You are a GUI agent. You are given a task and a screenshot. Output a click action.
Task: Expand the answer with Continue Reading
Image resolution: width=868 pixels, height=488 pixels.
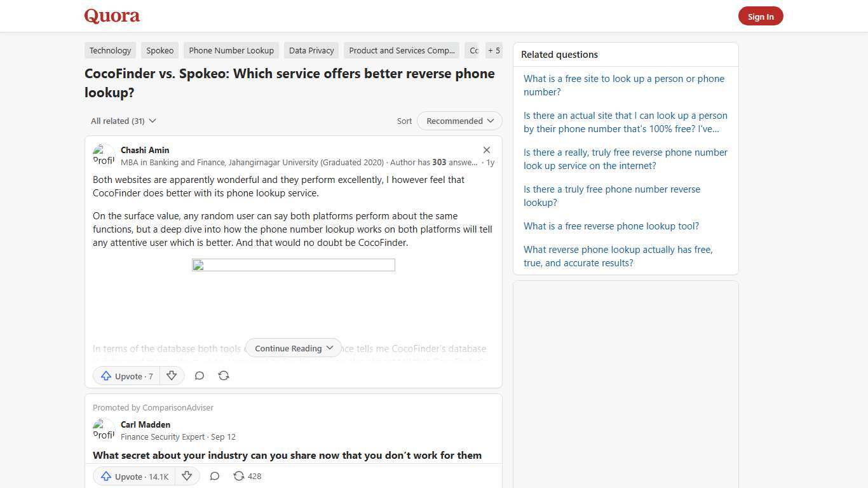pos(293,348)
